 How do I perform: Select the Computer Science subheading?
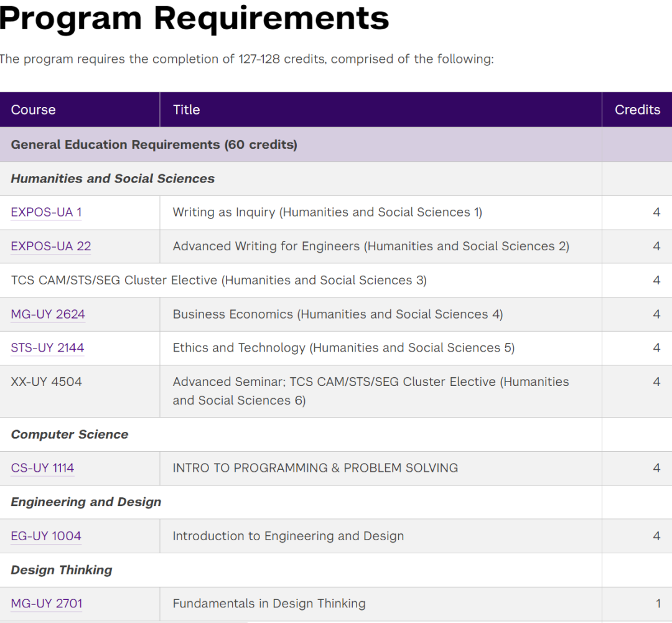pyautogui.click(x=70, y=434)
